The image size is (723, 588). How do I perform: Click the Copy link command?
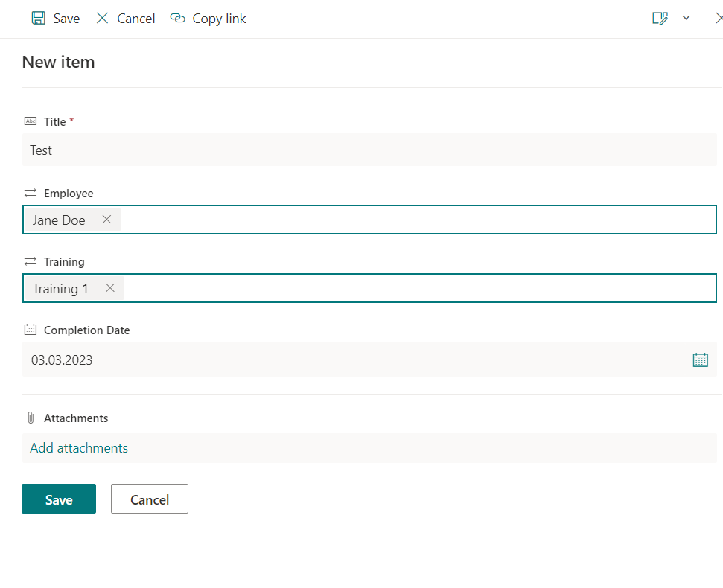(208, 19)
